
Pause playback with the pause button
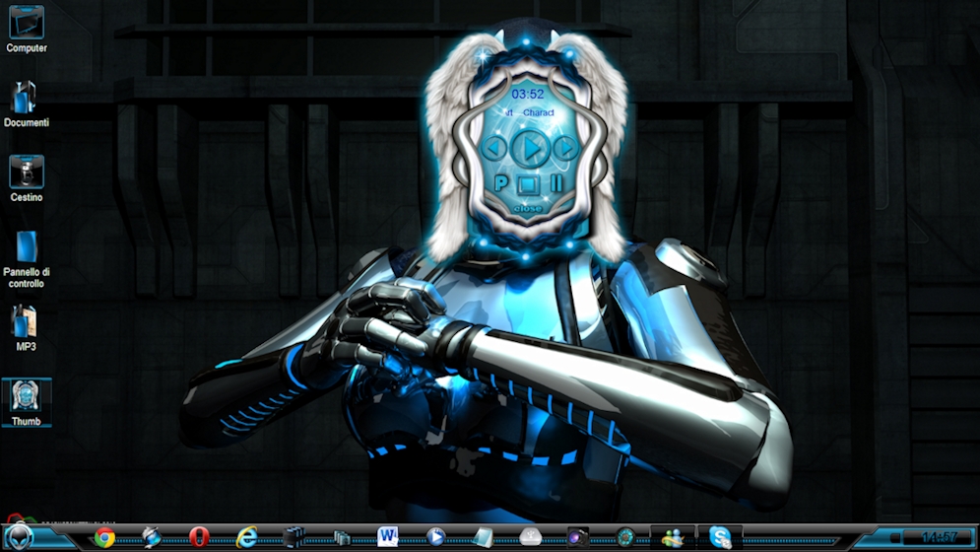coord(555,182)
